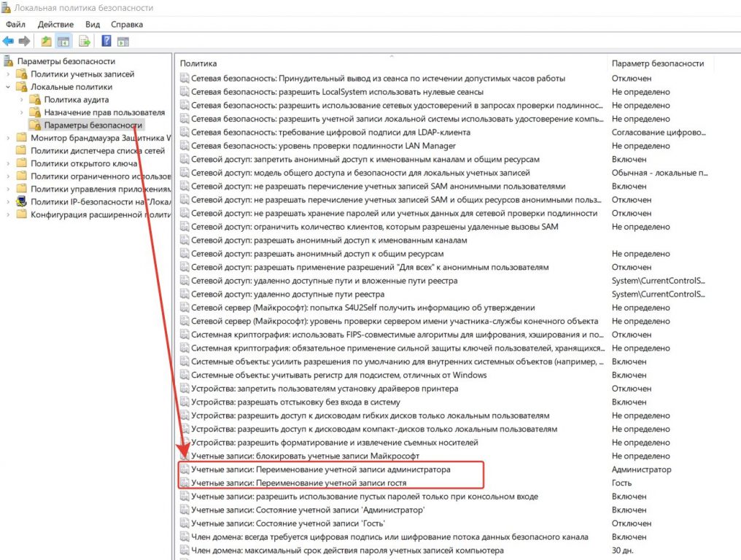Click the Политика аудита folder icon
Image resolution: width=741 pixels, height=560 pixels.
[x=35, y=100]
